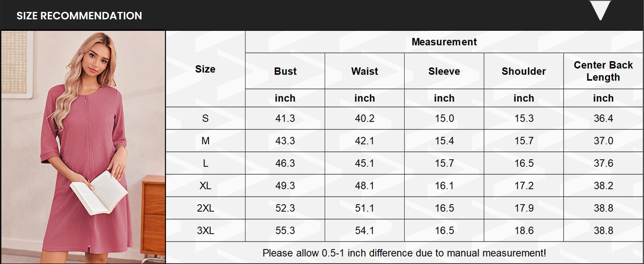The height and width of the screenshot is (264, 644).
Task: Click the Measurement table header
Action: [444, 42]
